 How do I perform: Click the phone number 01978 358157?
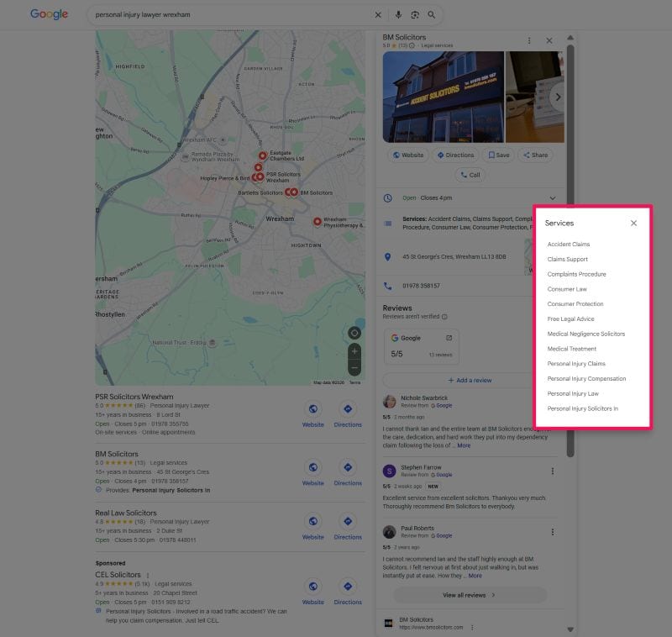tap(421, 286)
